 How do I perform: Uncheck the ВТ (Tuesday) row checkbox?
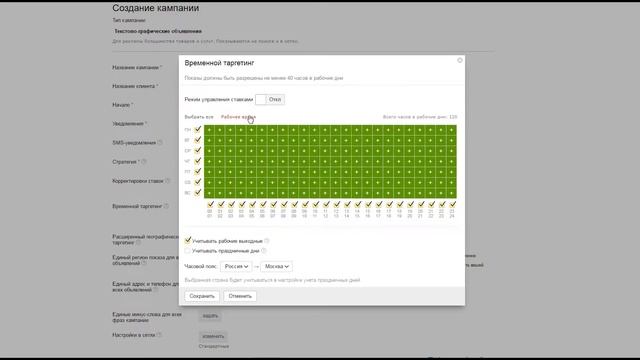pos(198,140)
